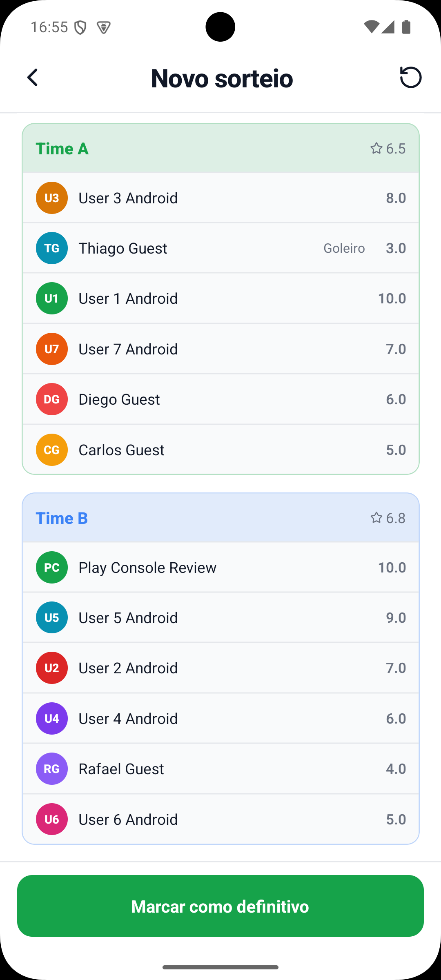Tap the Time B star rating icon
441x980 pixels.
[x=376, y=518]
